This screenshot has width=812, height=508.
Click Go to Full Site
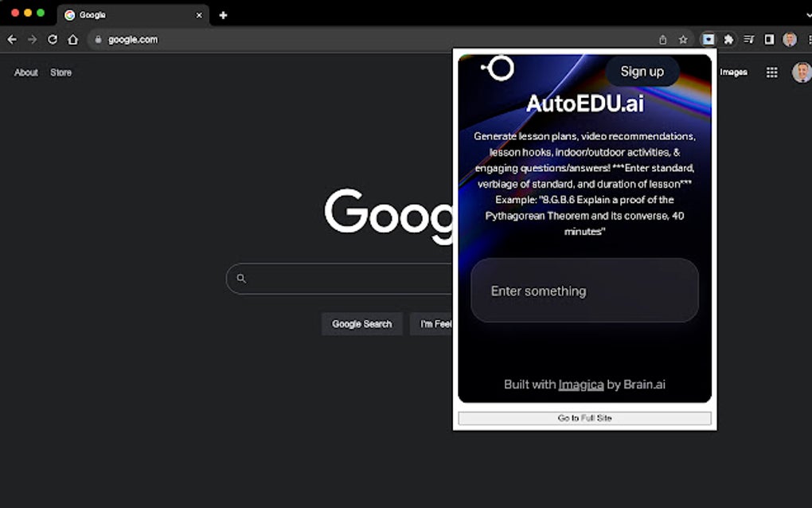pyautogui.click(x=584, y=417)
